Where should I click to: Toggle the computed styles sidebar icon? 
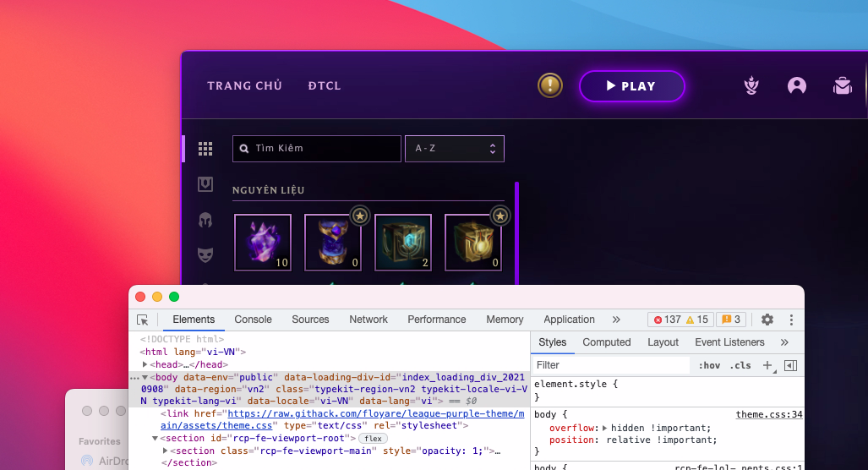point(790,365)
